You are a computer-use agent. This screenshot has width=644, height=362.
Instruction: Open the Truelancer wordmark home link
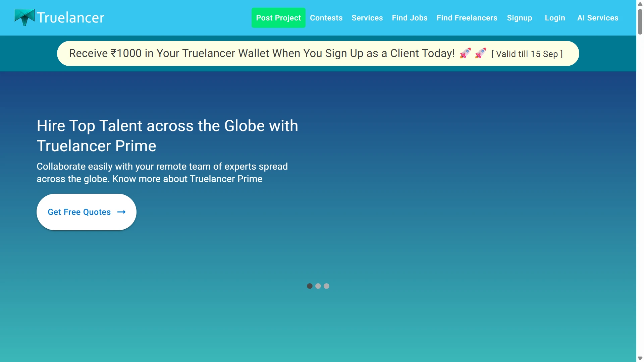click(x=70, y=18)
